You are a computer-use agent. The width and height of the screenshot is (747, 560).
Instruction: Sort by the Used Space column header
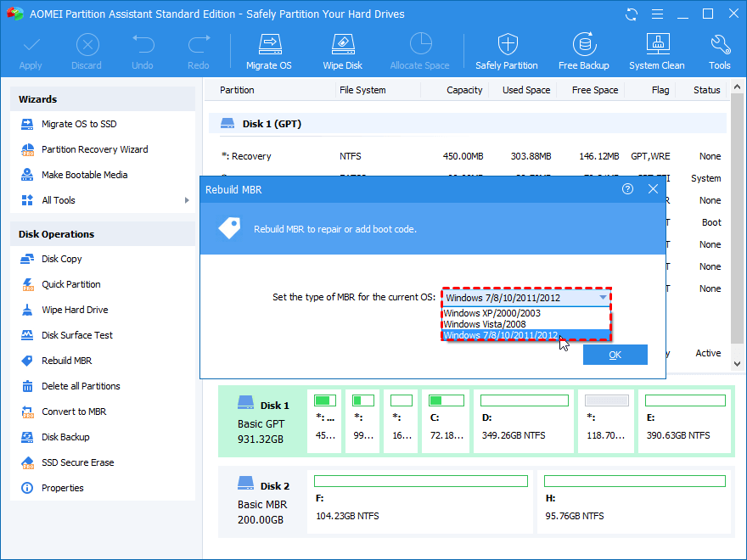point(526,90)
